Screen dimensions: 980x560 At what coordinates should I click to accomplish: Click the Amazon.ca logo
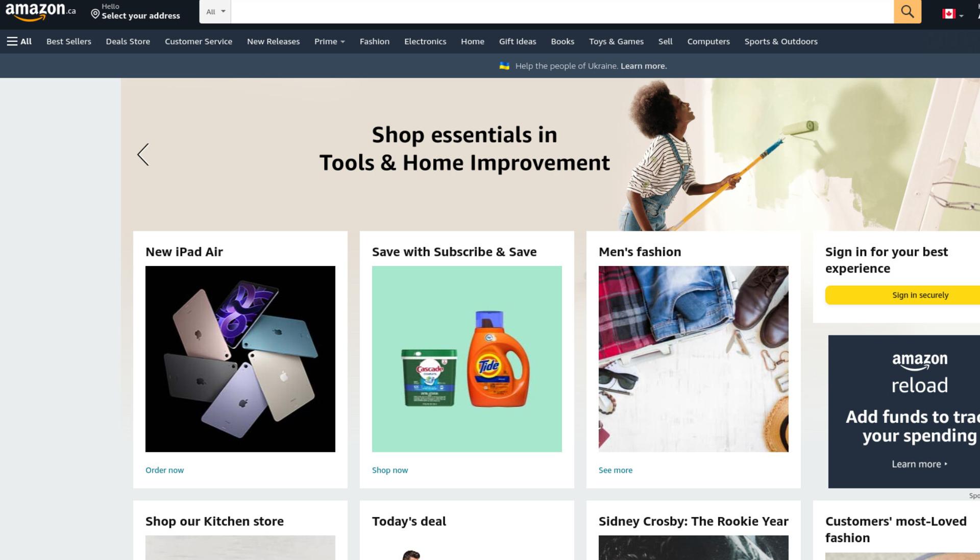tap(40, 11)
